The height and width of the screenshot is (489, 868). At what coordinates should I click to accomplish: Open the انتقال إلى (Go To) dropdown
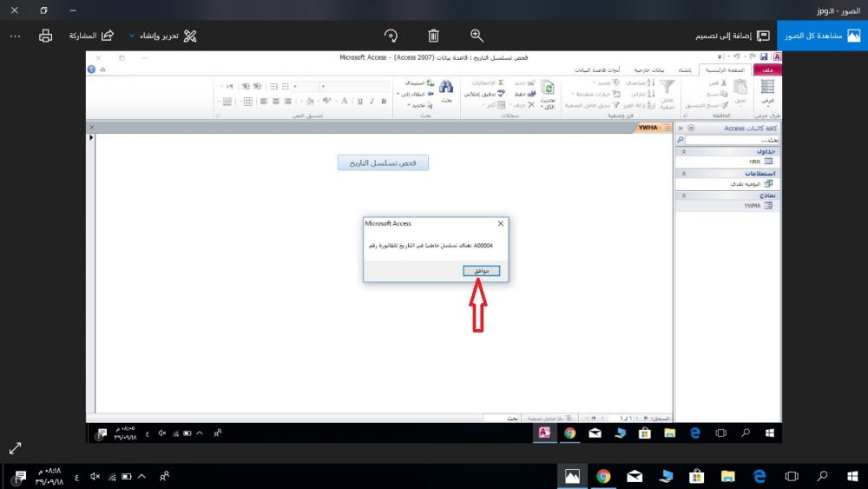(415, 94)
